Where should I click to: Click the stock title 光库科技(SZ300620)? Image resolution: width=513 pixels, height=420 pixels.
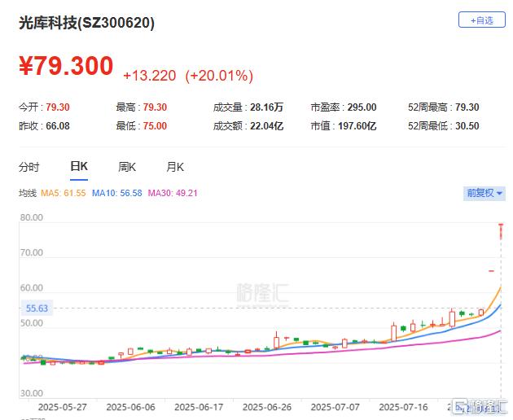click(x=86, y=23)
